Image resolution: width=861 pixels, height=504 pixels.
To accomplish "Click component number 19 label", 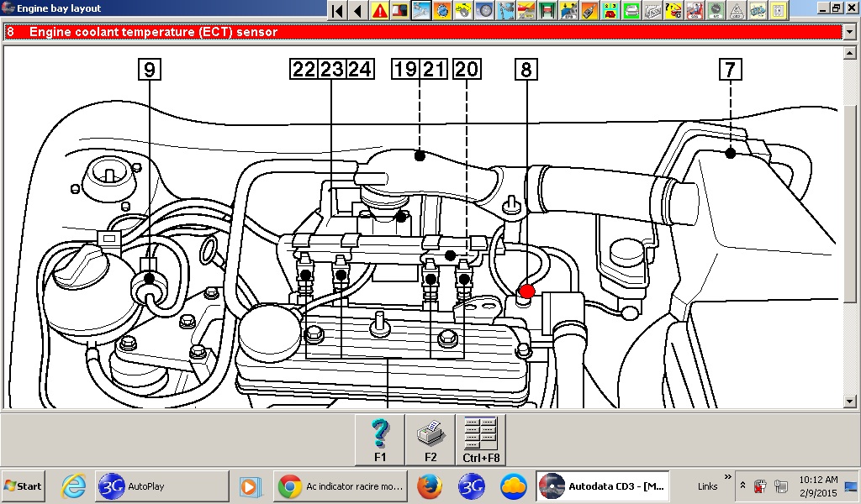I will (405, 69).
